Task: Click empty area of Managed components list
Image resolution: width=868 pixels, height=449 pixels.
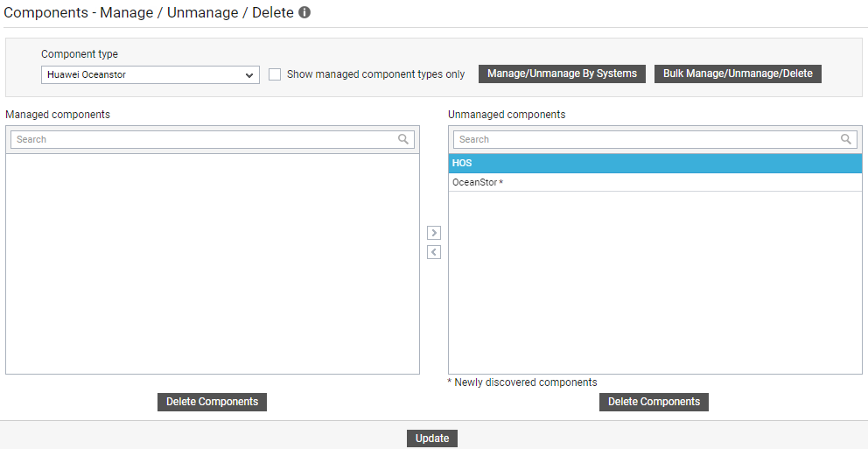Action: click(x=213, y=263)
